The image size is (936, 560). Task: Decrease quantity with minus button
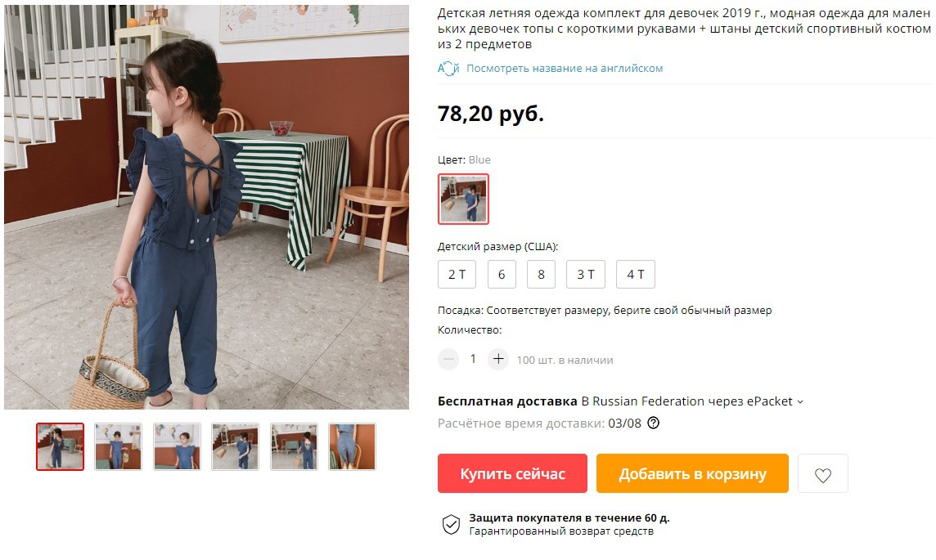[x=448, y=360]
